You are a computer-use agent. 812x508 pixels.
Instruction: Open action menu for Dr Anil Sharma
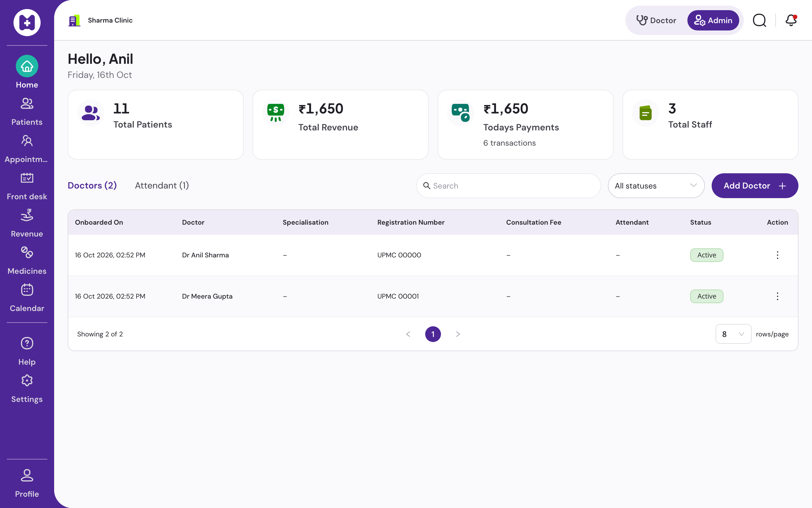pyautogui.click(x=777, y=255)
